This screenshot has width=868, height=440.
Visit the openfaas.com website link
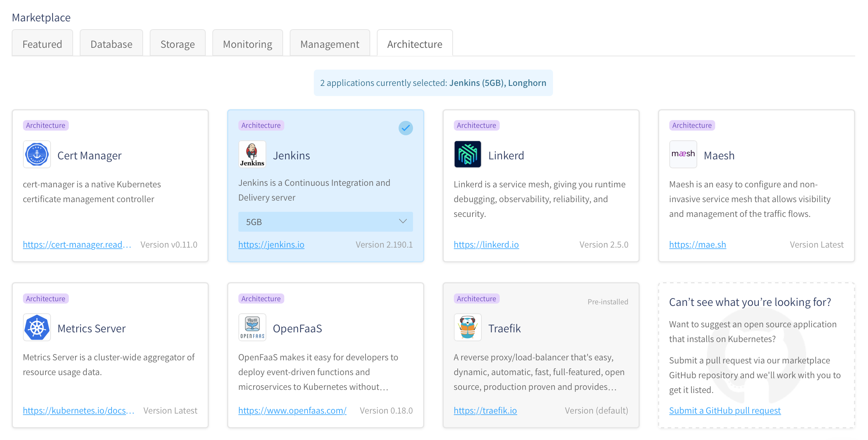coord(292,410)
